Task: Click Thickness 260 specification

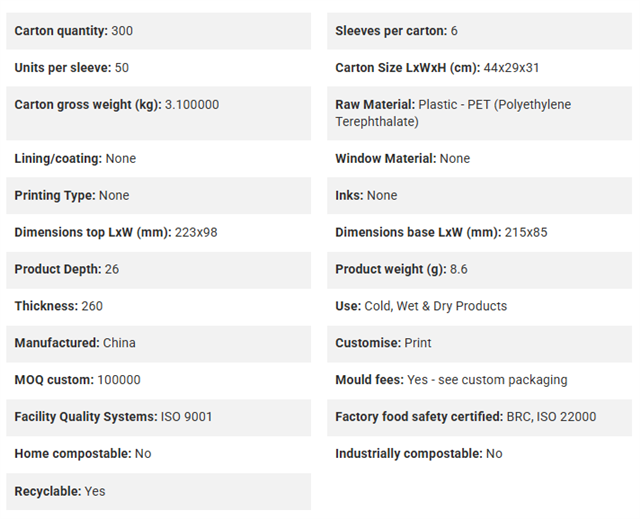Action: [x=158, y=306]
